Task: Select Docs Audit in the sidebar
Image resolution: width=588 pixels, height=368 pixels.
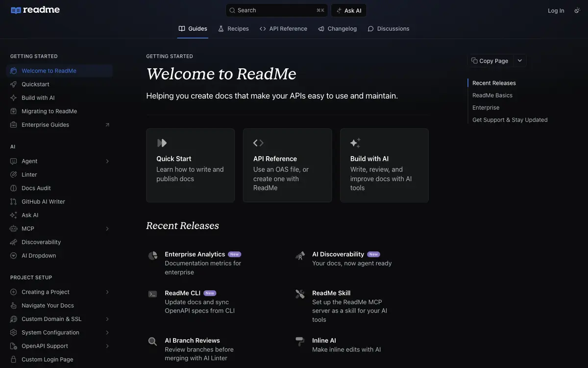Action: click(x=59, y=188)
